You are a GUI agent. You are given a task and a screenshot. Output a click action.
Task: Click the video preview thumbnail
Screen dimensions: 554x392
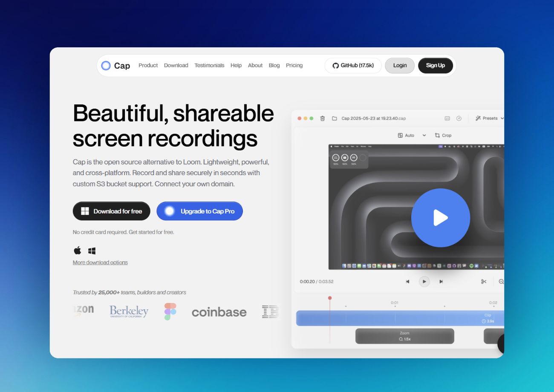[x=416, y=207]
